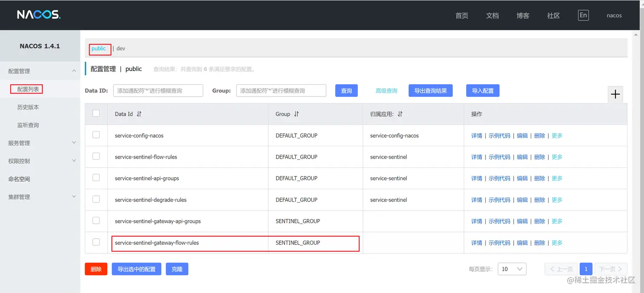Open 监听查询 in the sidebar
This screenshot has height=293, width=644.
(x=28, y=125)
